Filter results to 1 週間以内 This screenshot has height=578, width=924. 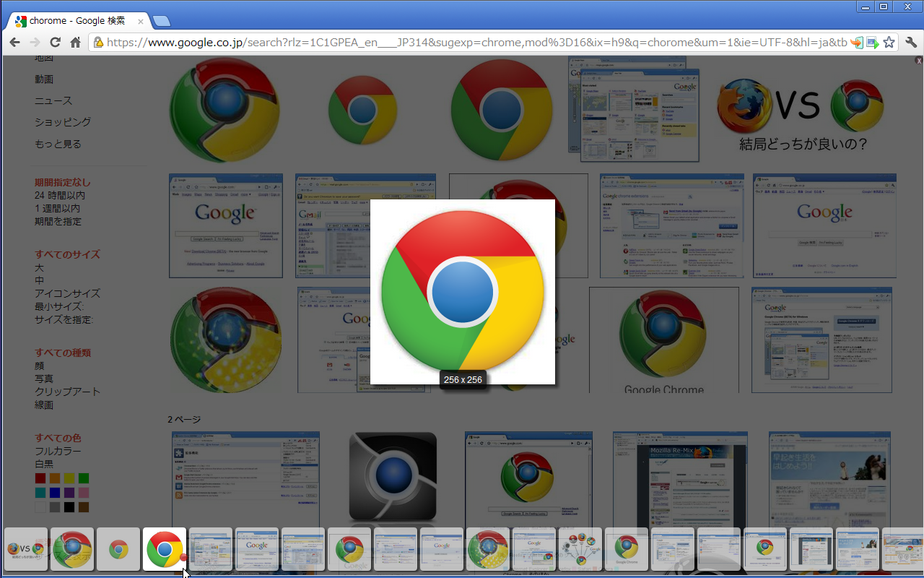57,208
